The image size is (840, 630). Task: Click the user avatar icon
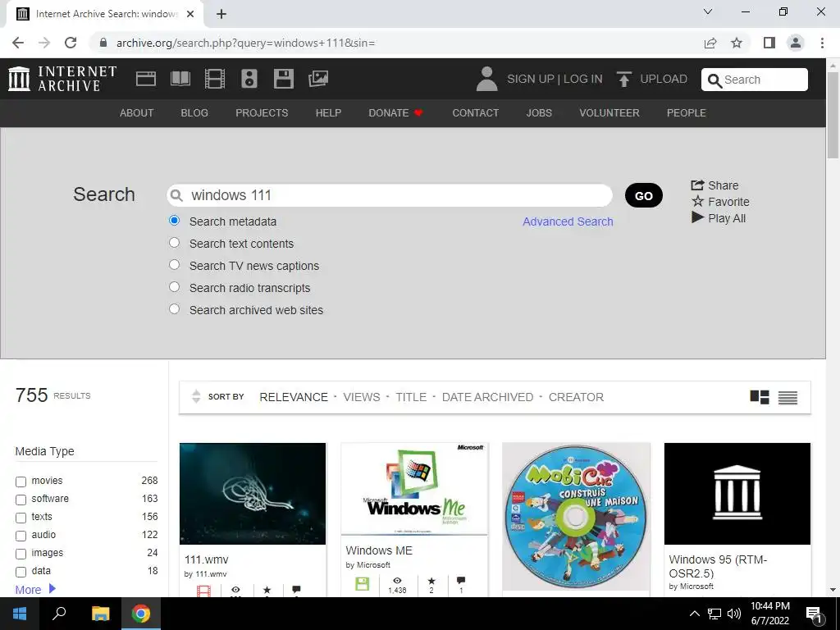tap(486, 79)
